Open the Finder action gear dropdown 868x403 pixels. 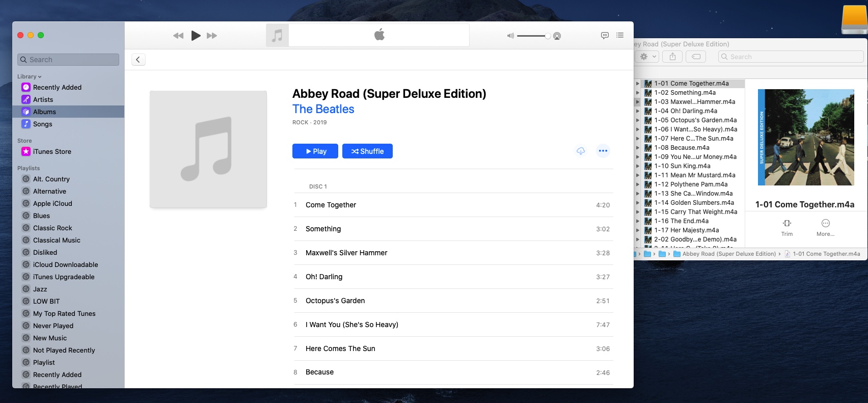pyautogui.click(x=648, y=57)
